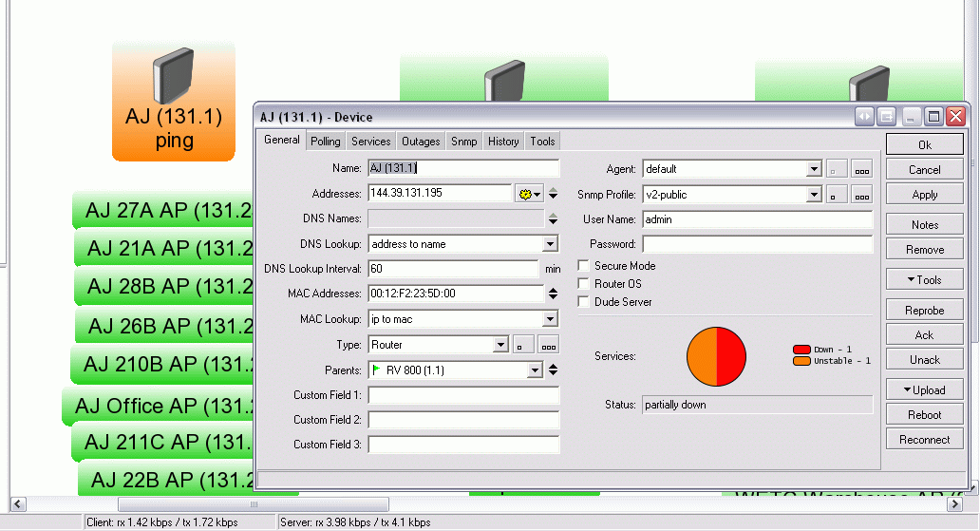Click the Addresses add/remove arrows
Image resolution: width=980 pixels, height=531 pixels.
553,194
